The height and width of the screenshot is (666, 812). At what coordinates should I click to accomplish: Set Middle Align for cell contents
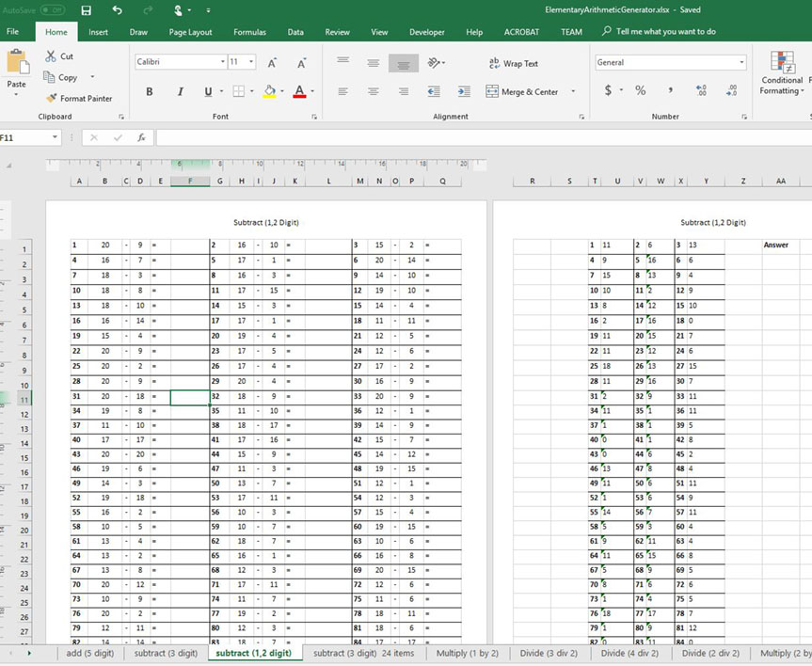coord(374,63)
